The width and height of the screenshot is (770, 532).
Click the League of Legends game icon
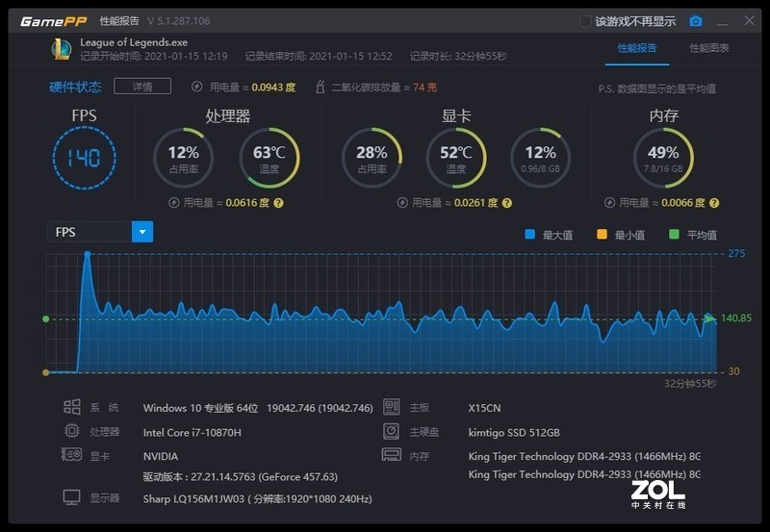tap(62, 49)
